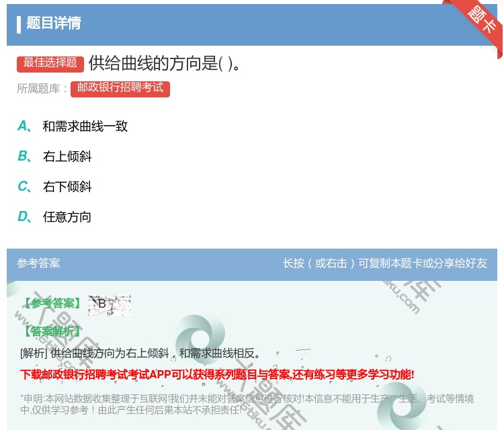The width and height of the screenshot is (504, 430).
Task: Click the question text 供给曲线的方向是
Action: [164, 63]
